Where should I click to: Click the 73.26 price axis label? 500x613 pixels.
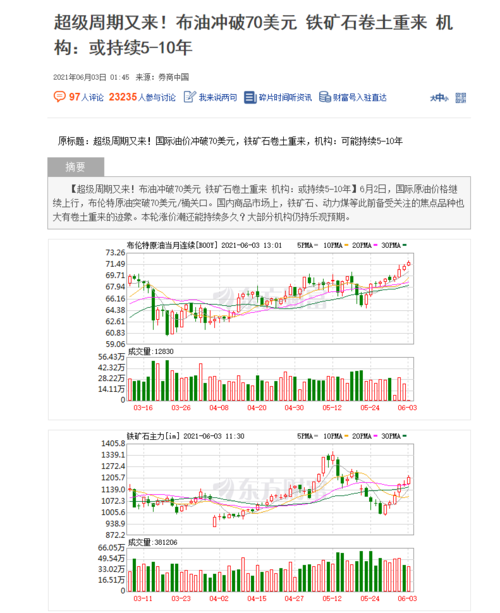click(x=115, y=253)
